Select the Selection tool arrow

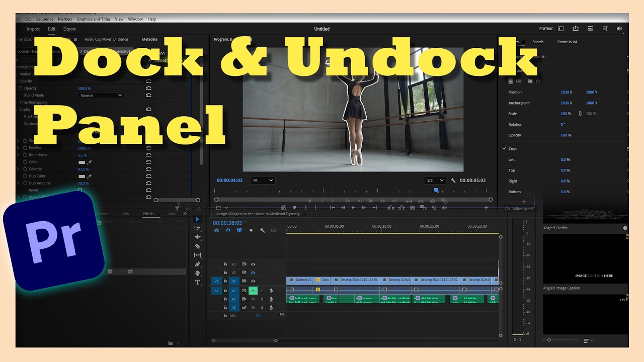pyautogui.click(x=198, y=219)
